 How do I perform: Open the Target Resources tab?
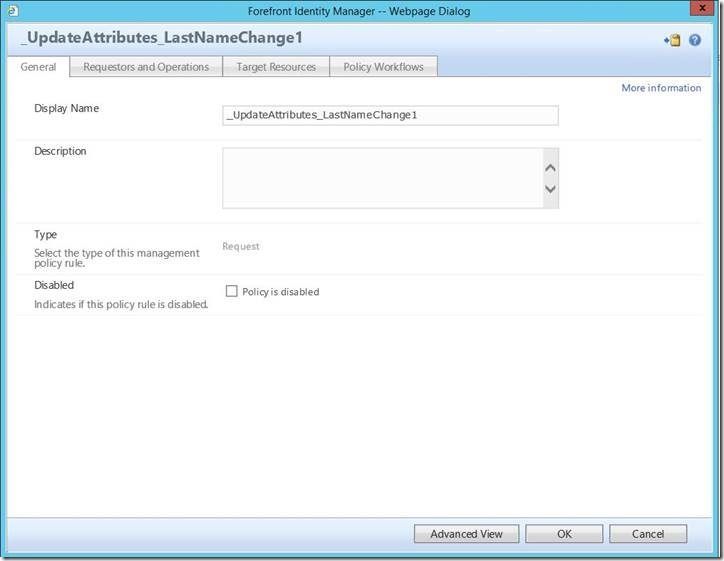[276, 67]
